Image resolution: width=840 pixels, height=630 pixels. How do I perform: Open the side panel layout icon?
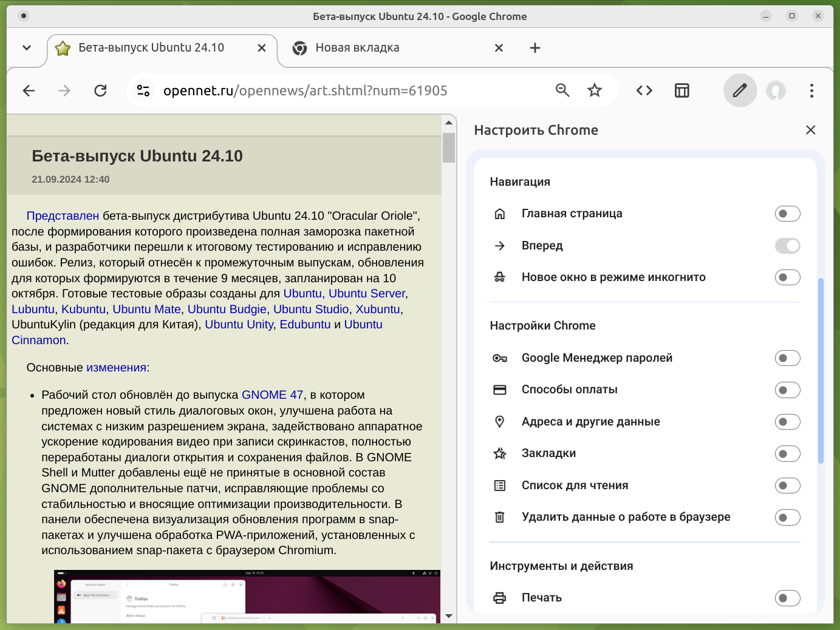click(682, 91)
